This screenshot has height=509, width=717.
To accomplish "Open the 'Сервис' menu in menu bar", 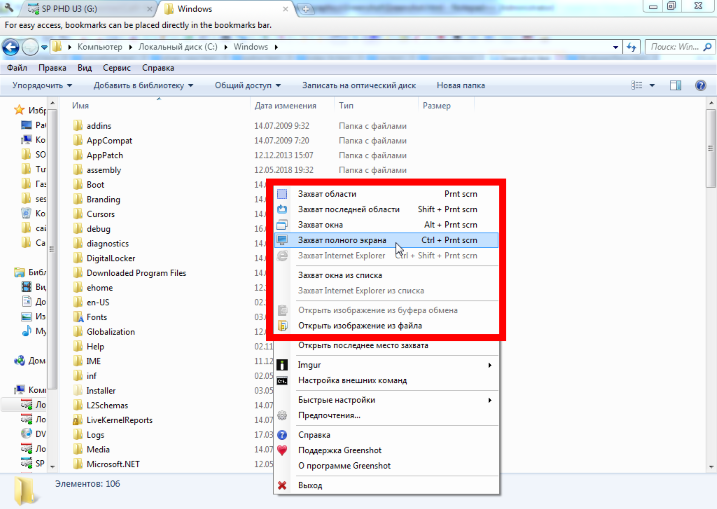I will click(x=117, y=68).
